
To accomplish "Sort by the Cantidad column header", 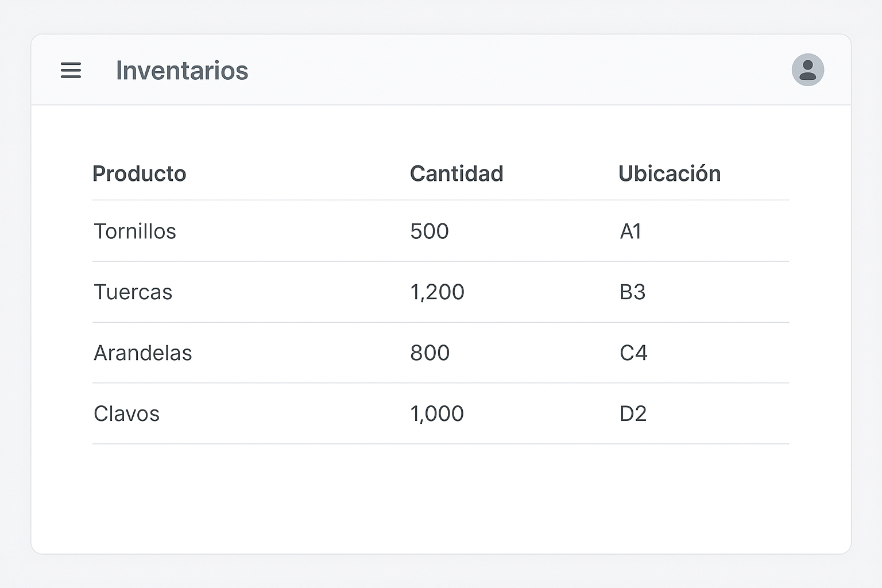I will (x=457, y=173).
